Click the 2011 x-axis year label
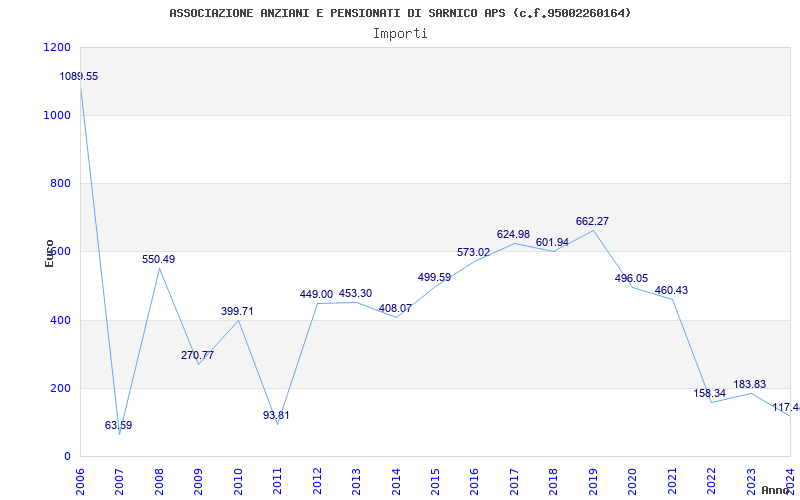The image size is (800, 500). [278, 482]
